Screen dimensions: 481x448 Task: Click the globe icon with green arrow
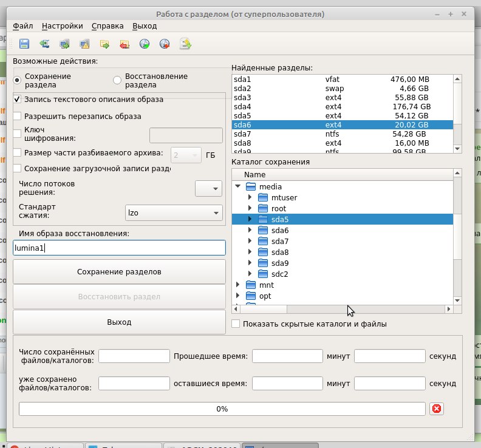pos(145,44)
